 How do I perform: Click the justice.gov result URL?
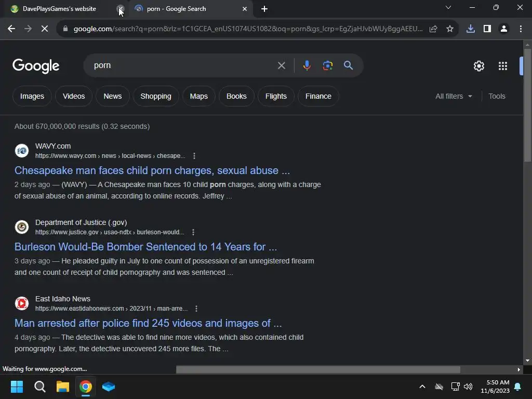[110, 232]
